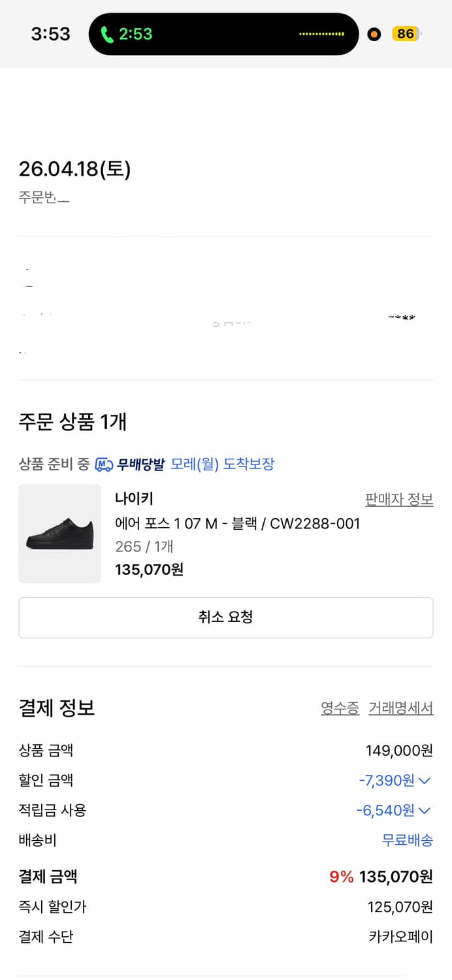The image size is (452, 980).
Task: Tap the 무료배송 shipping fee text
Action: 407,841
